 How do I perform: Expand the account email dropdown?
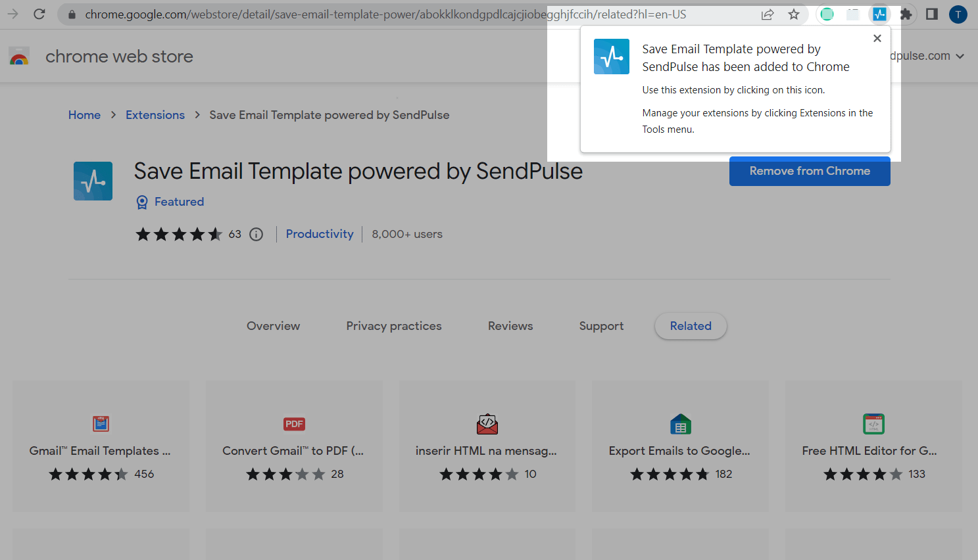pyautogui.click(x=960, y=57)
